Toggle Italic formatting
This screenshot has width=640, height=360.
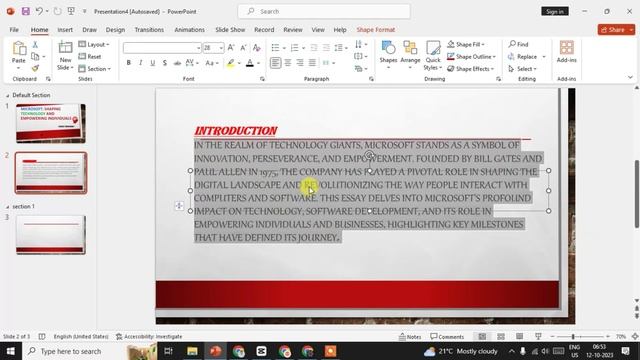140,63
